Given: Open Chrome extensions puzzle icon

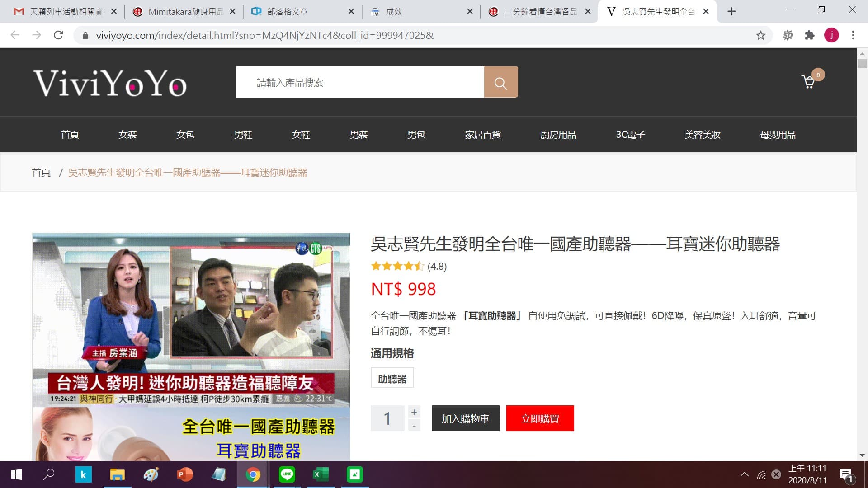Looking at the screenshot, I should 810,35.
